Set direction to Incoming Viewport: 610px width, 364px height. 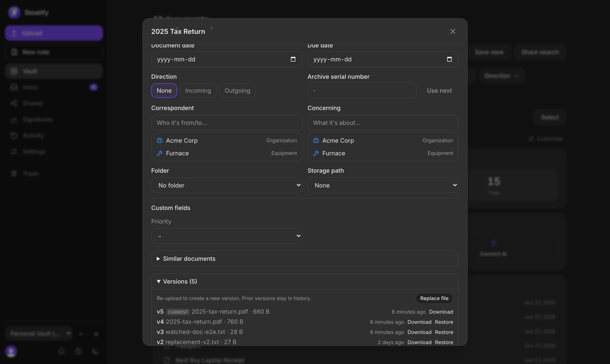tap(198, 91)
